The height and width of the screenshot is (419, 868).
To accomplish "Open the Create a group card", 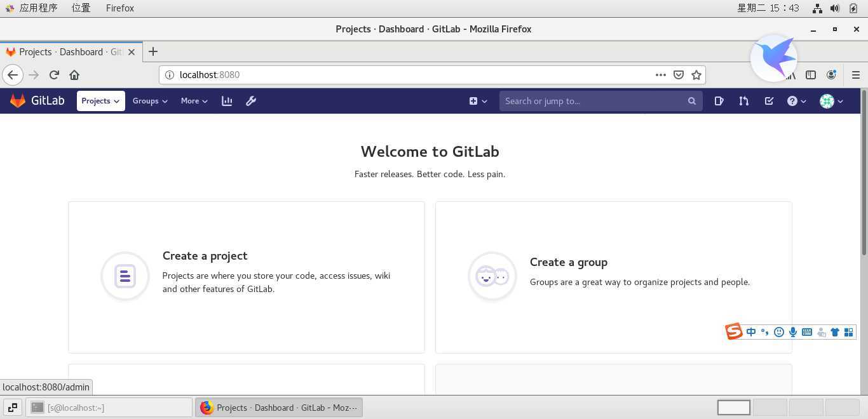I will click(614, 277).
